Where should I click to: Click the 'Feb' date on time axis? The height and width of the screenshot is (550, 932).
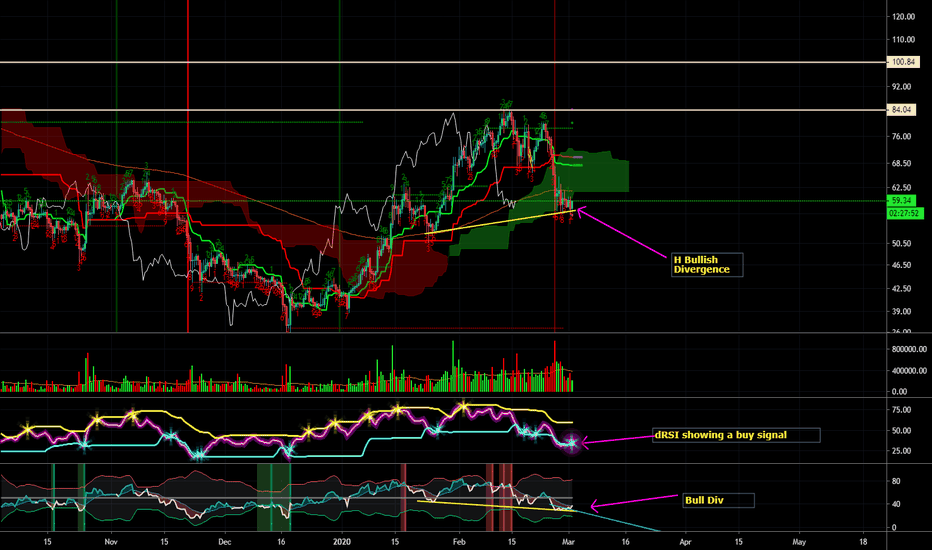[x=459, y=542]
